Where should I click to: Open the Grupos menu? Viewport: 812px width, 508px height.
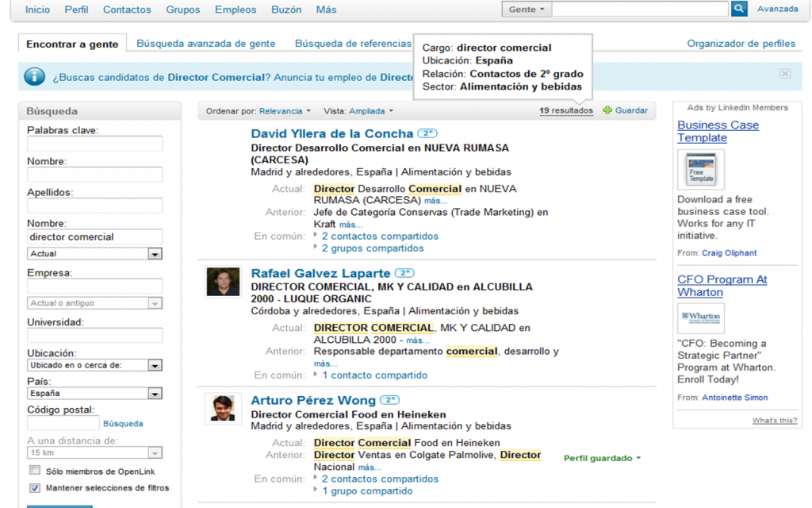(x=183, y=10)
